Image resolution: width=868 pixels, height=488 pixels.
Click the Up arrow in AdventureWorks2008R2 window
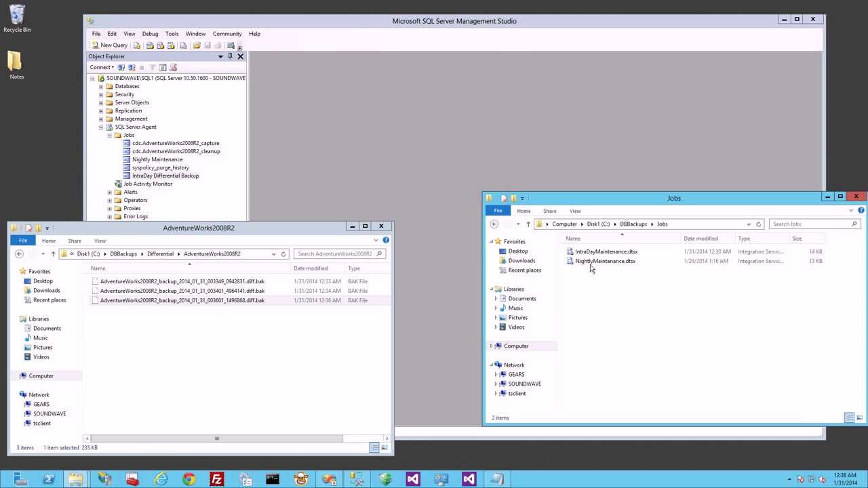(53, 253)
